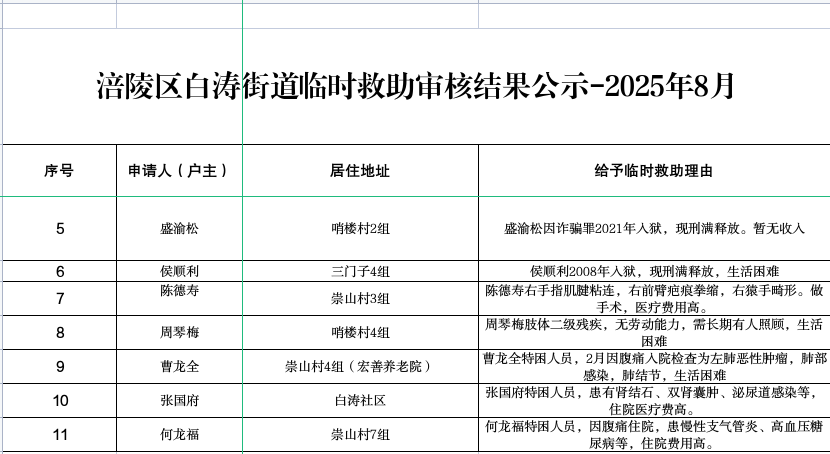Click address cell 崇山村4组（宏善养老院）

point(360,367)
